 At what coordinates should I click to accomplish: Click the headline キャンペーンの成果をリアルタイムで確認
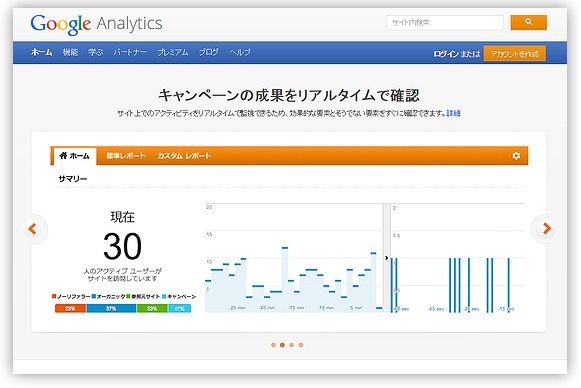coord(289,96)
